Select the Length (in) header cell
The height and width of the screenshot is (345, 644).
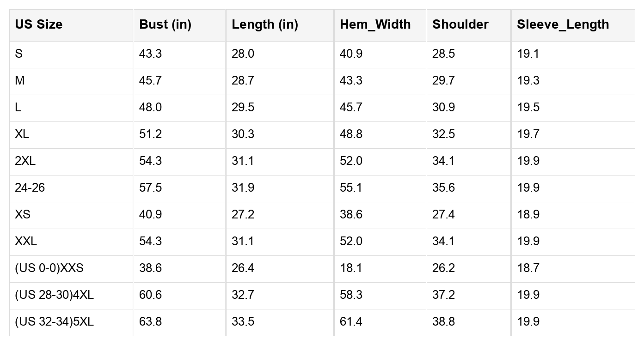[x=265, y=24]
